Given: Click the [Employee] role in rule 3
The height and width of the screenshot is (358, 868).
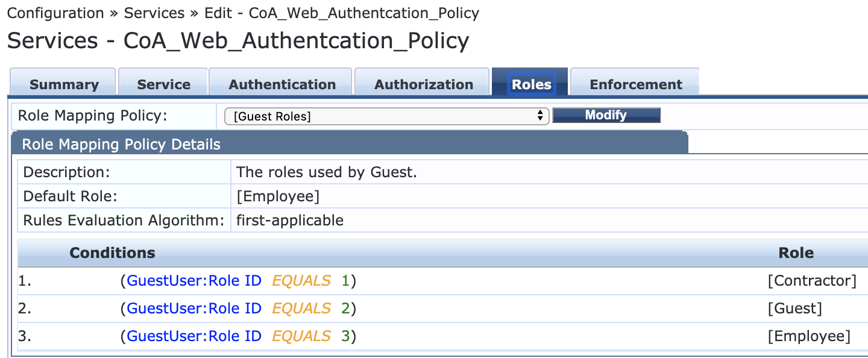Looking at the screenshot, I should (x=809, y=336).
